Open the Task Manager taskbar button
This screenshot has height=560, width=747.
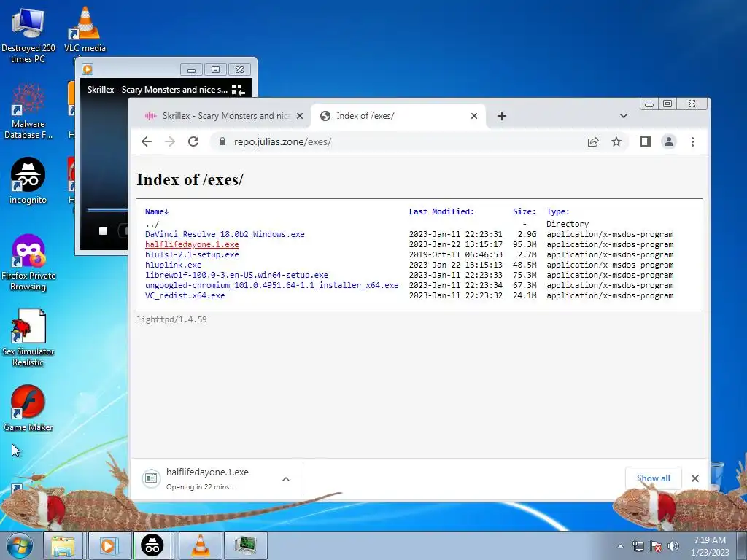(x=246, y=545)
